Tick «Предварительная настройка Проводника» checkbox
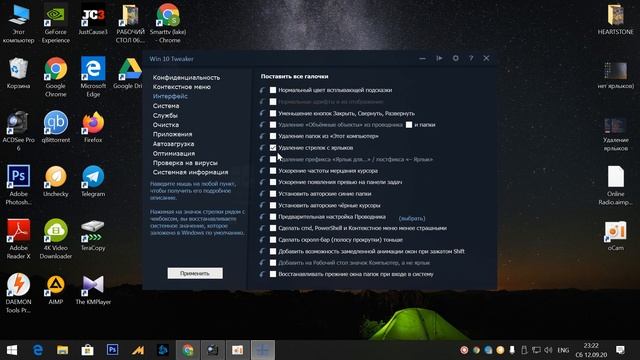The height and width of the screenshot is (360, 640). coord(273,217)
